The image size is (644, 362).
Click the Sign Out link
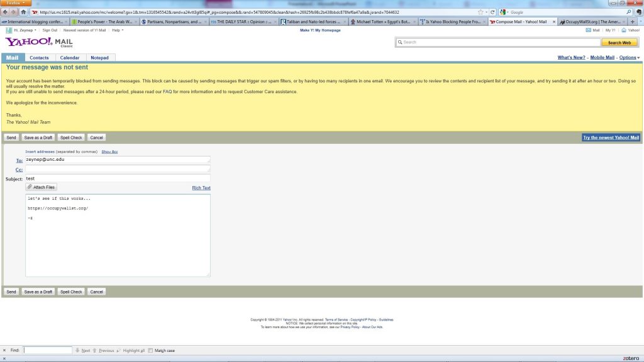click(x=50, y=30)
